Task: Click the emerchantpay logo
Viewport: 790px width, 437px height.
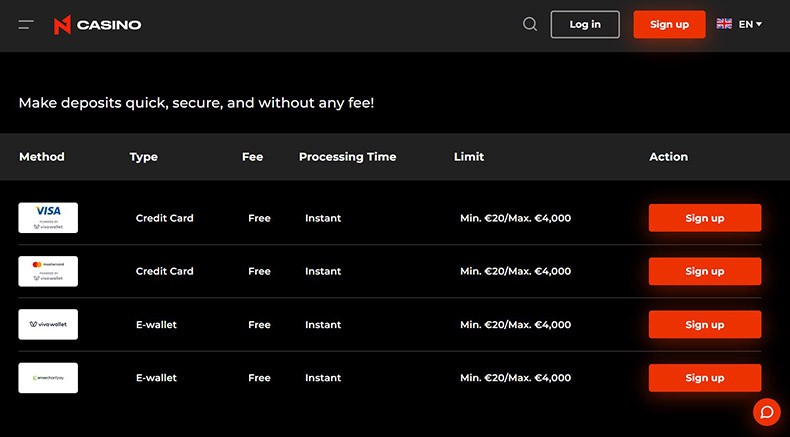Action: click(48, 378)
